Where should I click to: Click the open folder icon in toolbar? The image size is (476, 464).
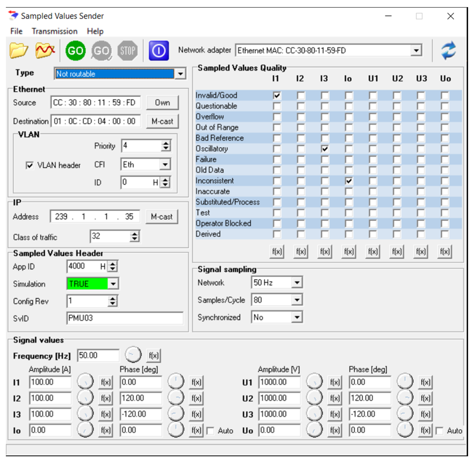point(19,51)
